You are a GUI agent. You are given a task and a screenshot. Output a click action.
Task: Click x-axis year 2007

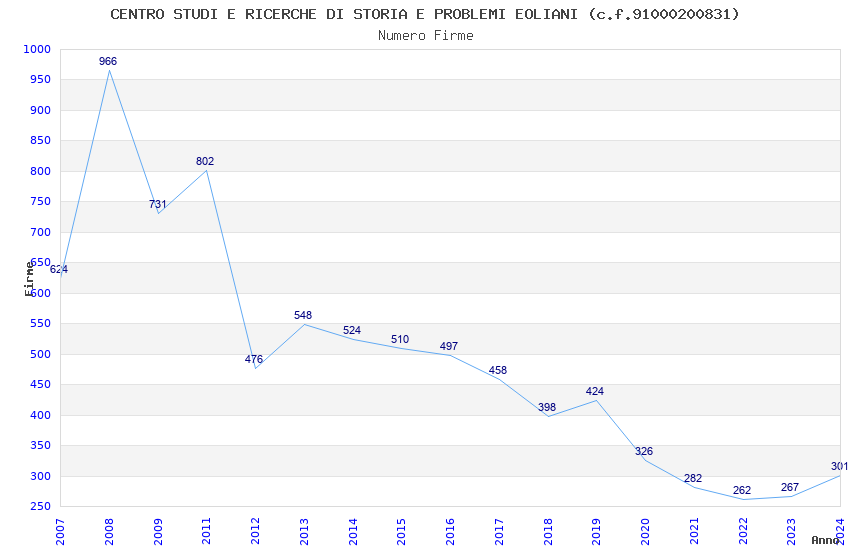60,532
